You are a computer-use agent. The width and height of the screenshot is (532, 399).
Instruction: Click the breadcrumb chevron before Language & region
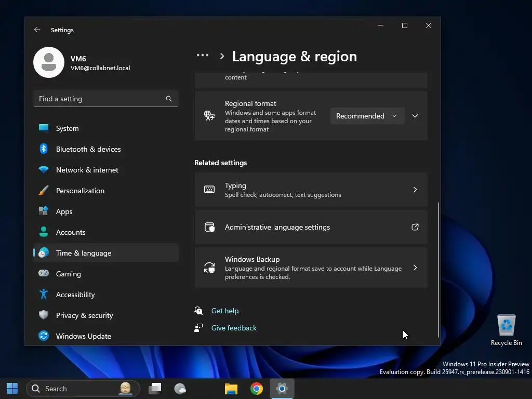tap(222, 56)
